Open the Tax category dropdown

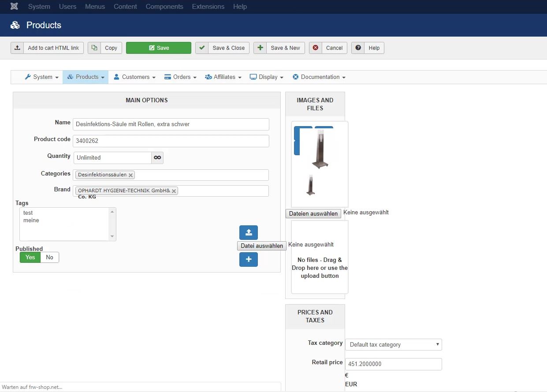pyautogui.click(x=393, y=345)
